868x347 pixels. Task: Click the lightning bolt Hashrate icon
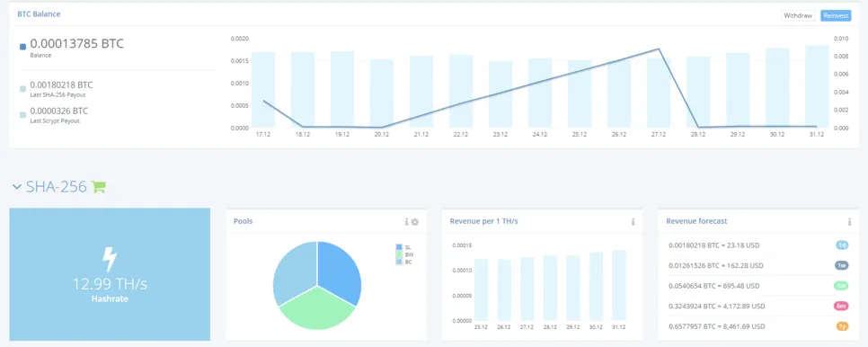(x=110, y=260)
